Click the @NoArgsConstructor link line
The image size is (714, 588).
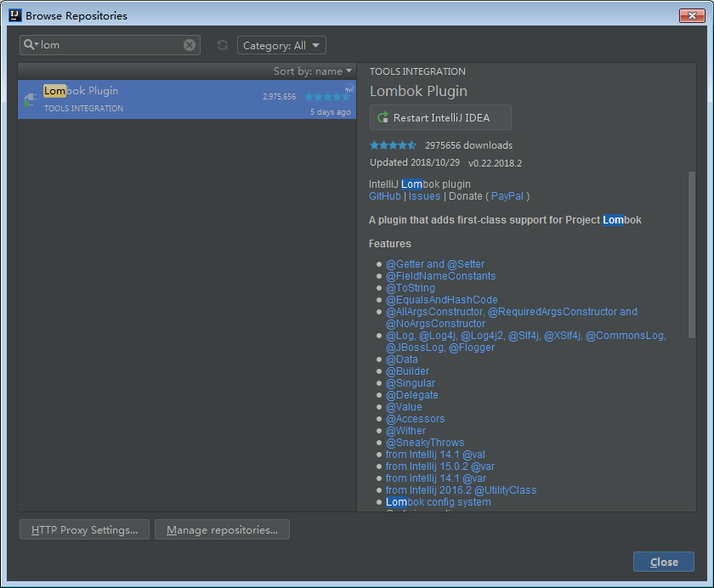[x=435, y=324]
